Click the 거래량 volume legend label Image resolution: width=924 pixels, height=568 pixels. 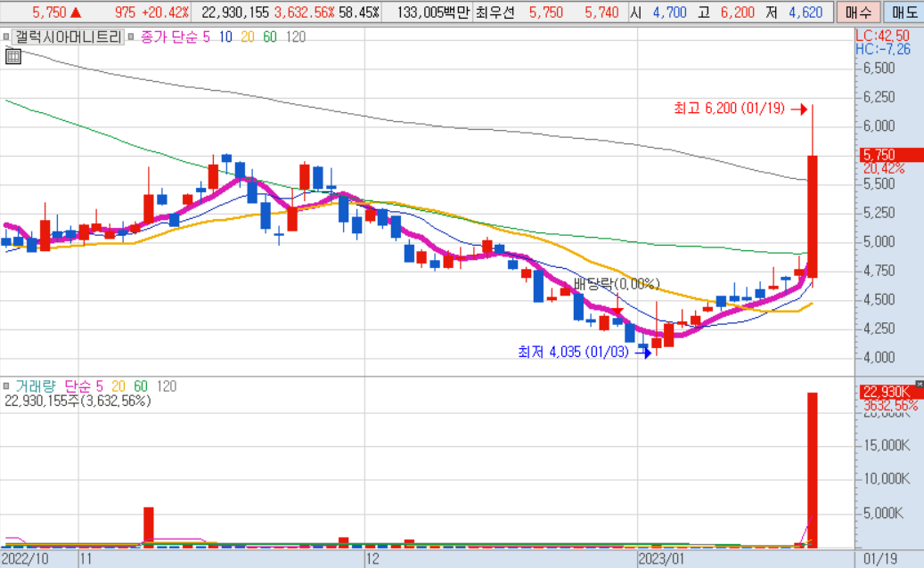click(x=36, y=386)
